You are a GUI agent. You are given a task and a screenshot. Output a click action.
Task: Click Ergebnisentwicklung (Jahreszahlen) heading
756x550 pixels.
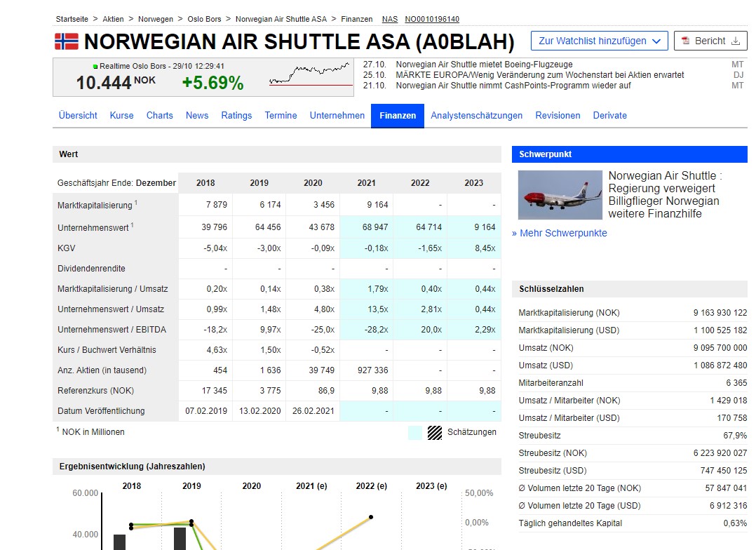tap(132, 467)
